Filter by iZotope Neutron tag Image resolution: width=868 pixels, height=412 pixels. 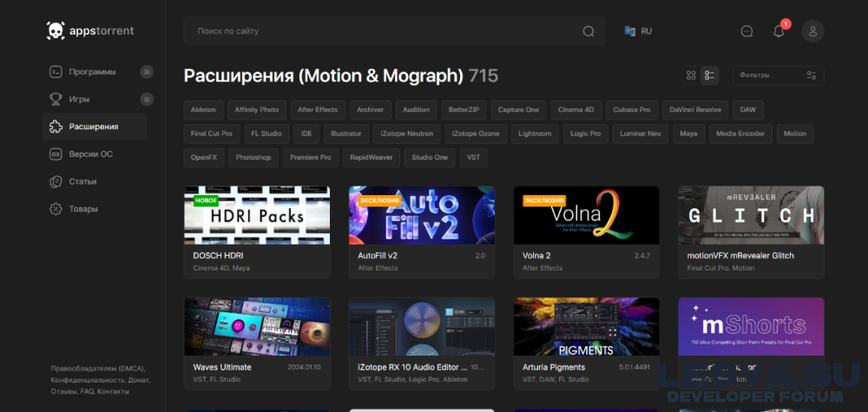click(407, 134)
